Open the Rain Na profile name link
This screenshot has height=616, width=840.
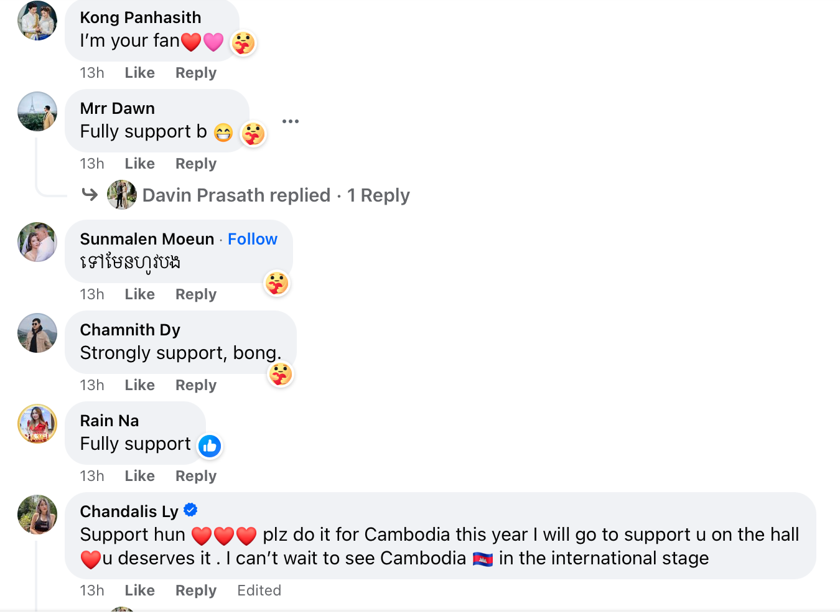[x=110, y=421]
